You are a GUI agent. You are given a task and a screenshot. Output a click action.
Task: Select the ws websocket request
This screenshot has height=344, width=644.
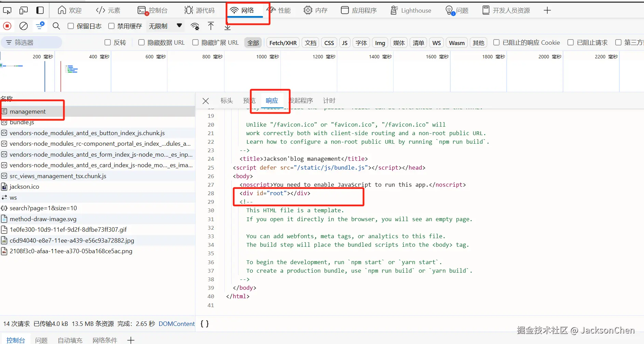click(98, 198)
